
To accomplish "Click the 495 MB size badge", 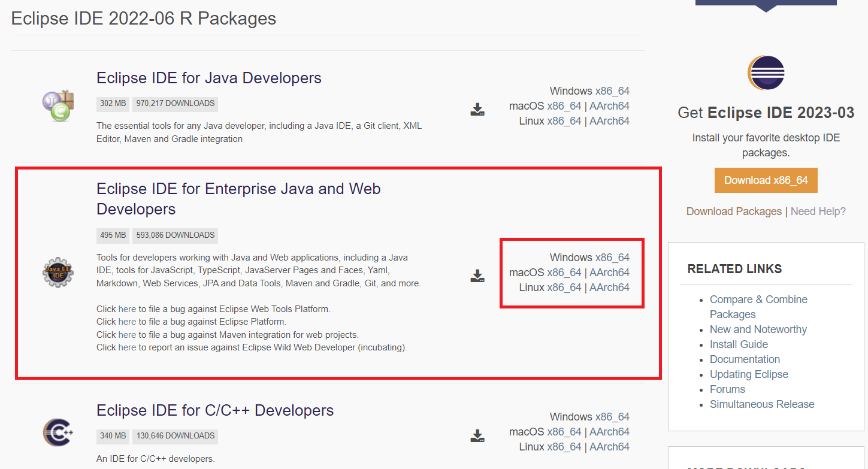I will pos(113,235).
